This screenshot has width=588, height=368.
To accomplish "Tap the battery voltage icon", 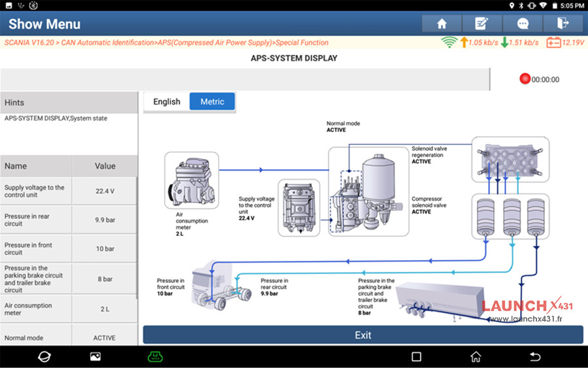I will coord(553,42).
